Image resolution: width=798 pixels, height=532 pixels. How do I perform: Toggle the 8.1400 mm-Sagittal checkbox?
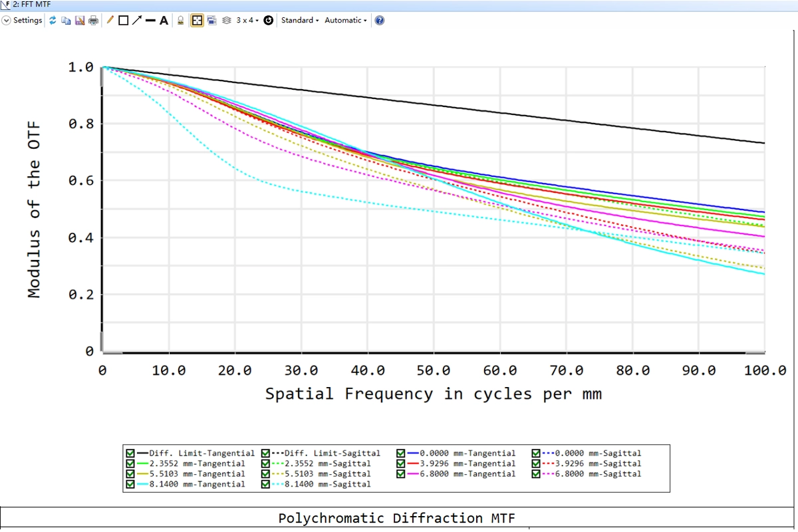click(x=266, y=485)
